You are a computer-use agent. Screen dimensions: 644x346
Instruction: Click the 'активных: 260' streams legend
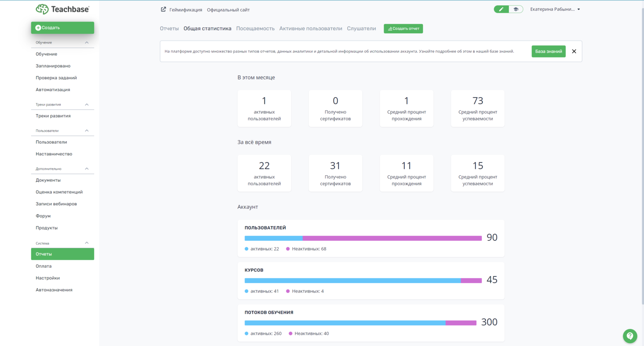(263, 333)
